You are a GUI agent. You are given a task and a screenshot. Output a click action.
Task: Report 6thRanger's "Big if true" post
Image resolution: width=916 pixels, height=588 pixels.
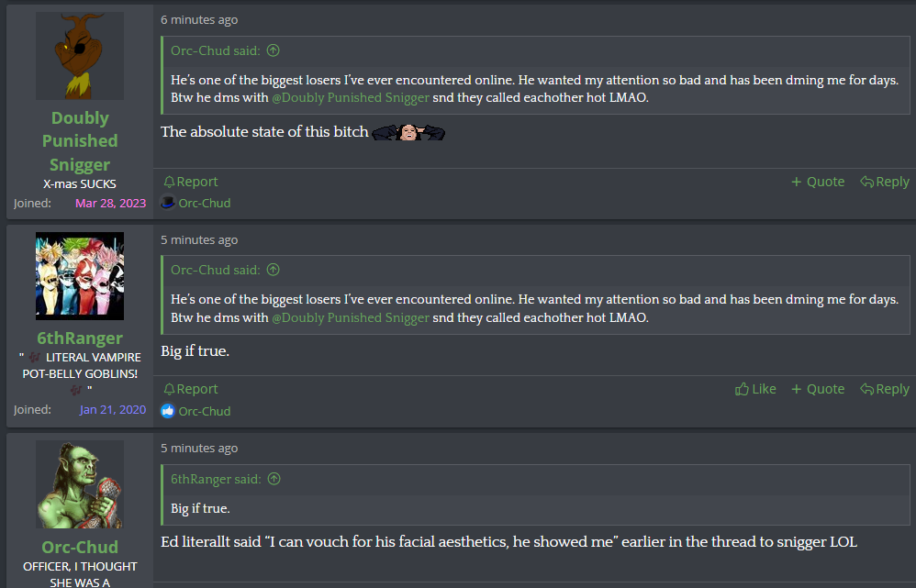[x=190, y=389]
